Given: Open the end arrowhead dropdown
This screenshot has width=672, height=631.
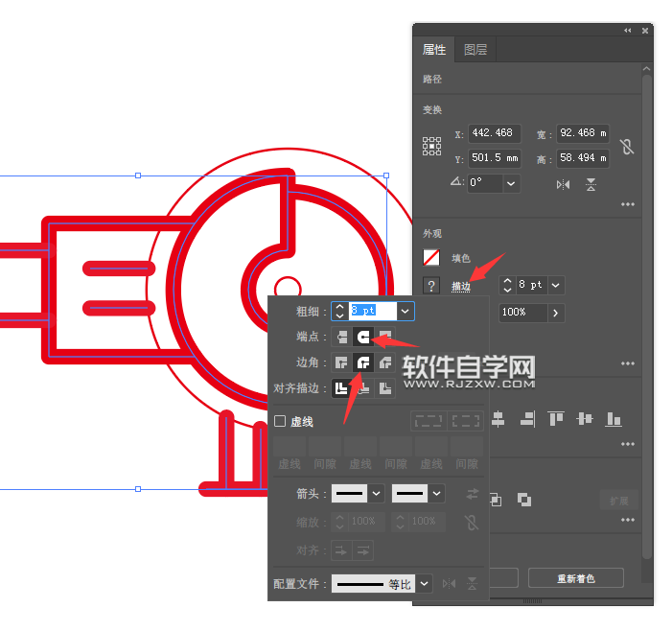Looking at the screenshot, I should pyautogui.click(x=436, y=494).
